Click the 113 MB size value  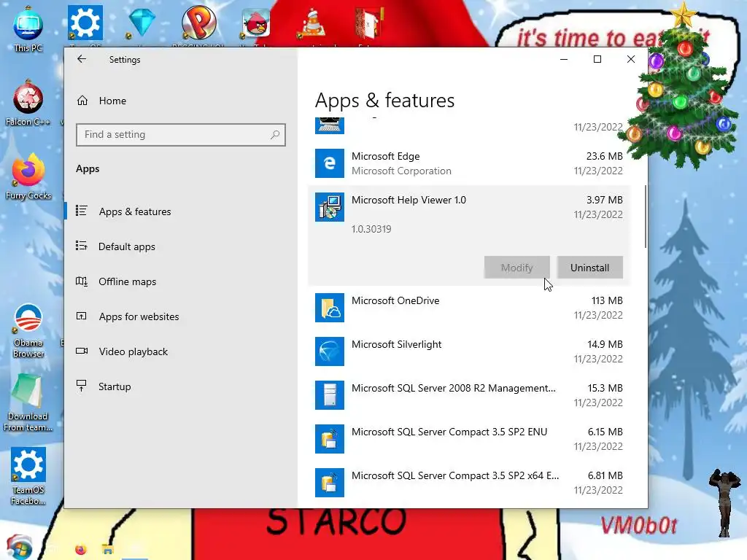click(x=607, y=300)
